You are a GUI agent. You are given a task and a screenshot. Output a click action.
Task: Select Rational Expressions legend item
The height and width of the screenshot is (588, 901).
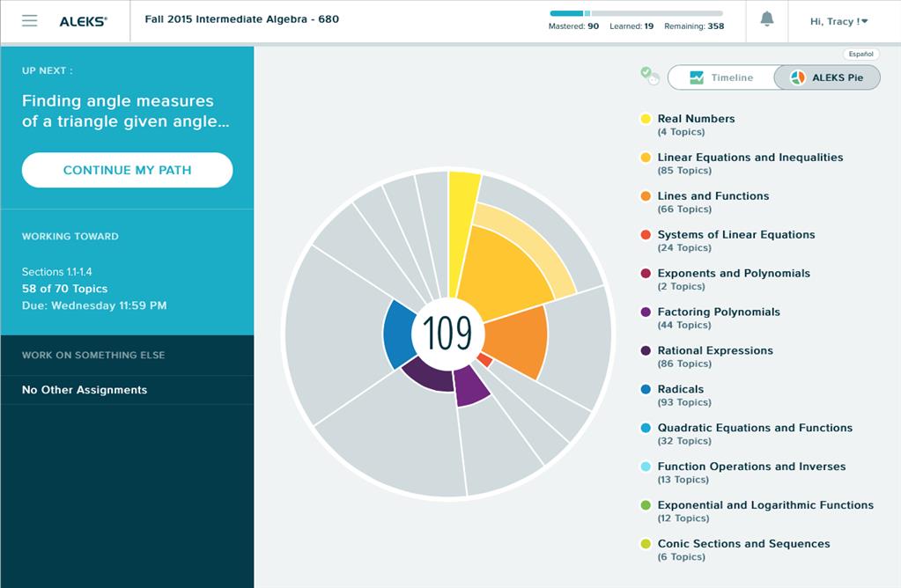714,350
